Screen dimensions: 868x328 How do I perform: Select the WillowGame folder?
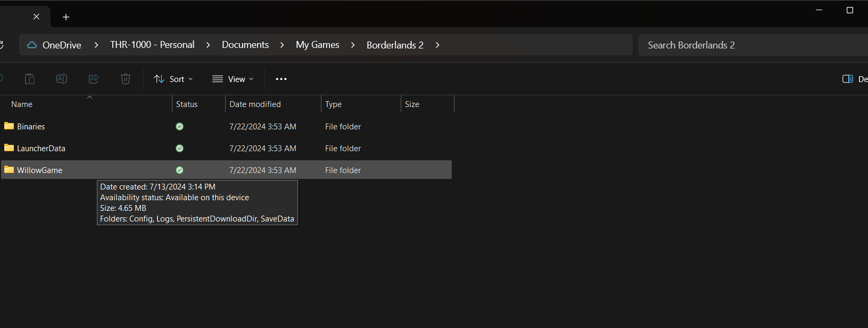coord(226,170)
